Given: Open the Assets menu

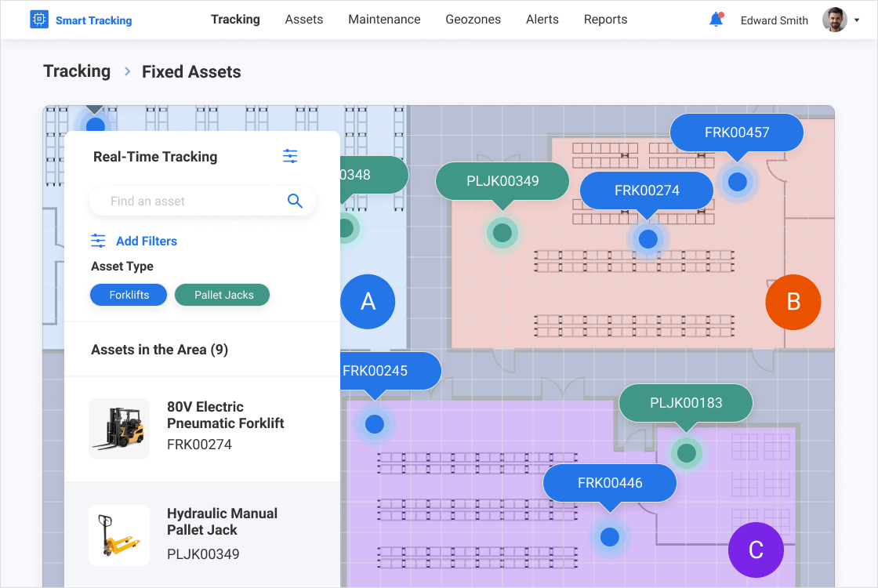Looking at the screenshot, I should point(304,20).
